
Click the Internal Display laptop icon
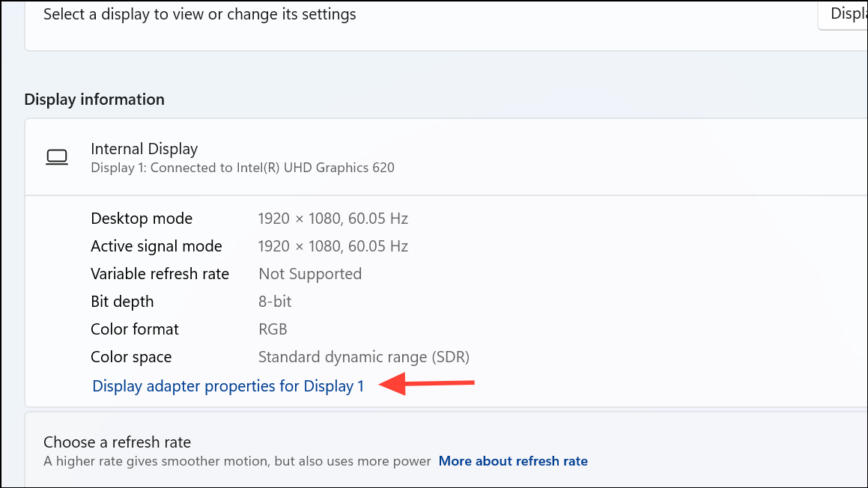click(58, 156)
